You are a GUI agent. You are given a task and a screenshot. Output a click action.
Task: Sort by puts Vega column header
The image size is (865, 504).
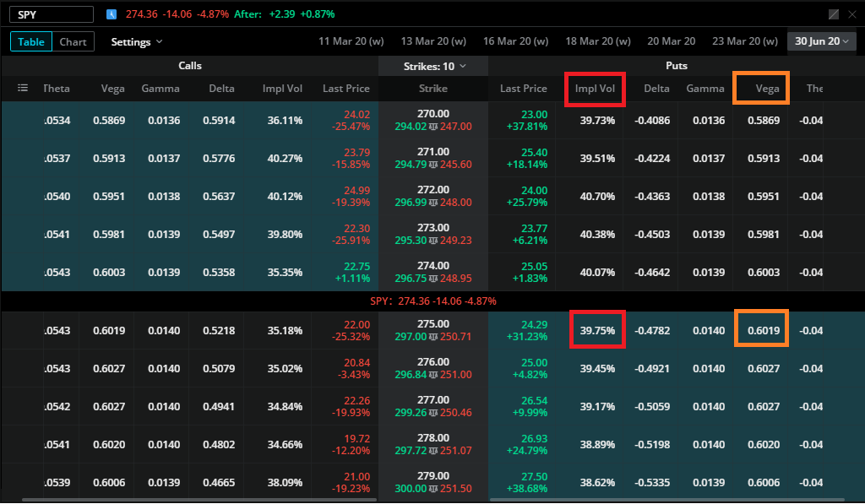[x=767, y=89]
